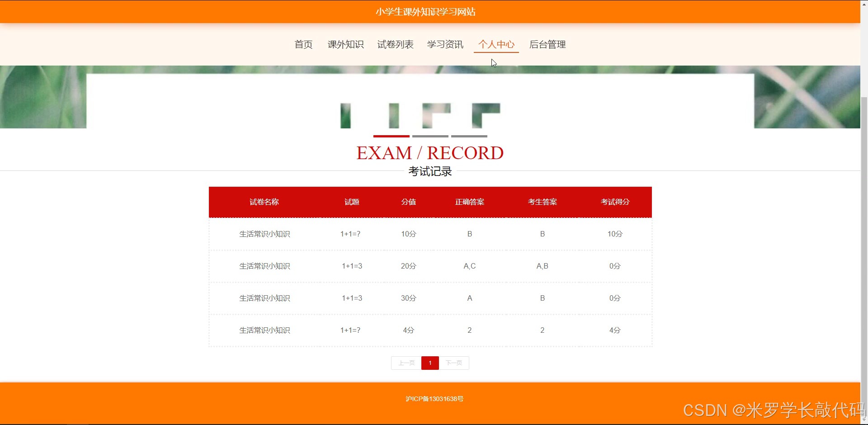868x425 pixels.
Task: Click the 上一页 pagination button
Action: tap(406, 363)
